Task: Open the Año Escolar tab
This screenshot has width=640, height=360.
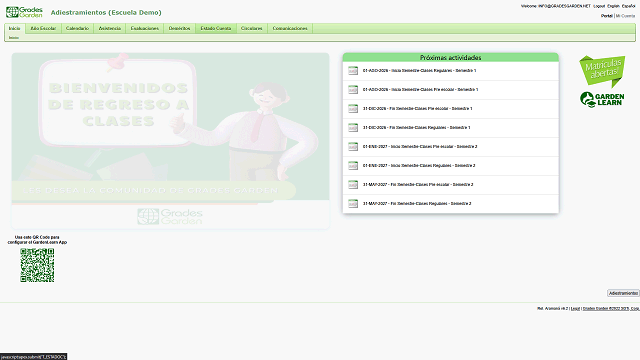Action: 43,28
